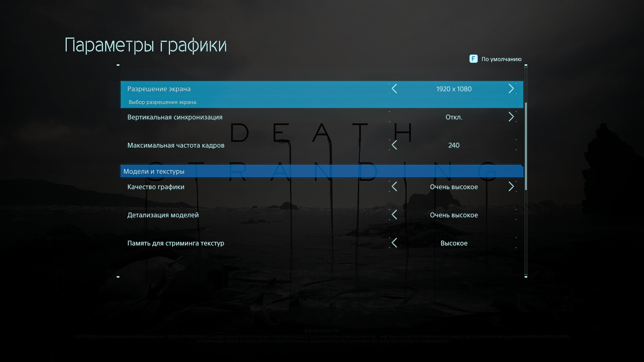
Task: Click the Параметры графики title
Action: (146, 46)
